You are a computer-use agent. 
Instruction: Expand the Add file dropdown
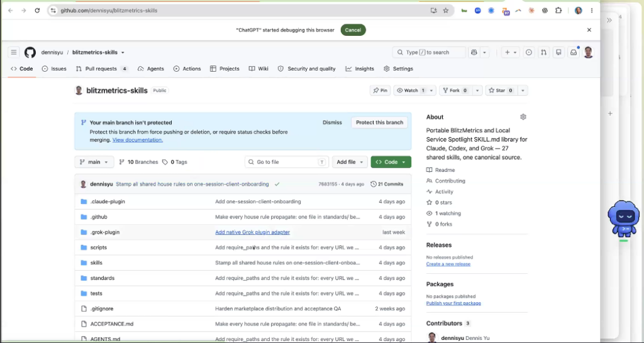tap(350, 162)
